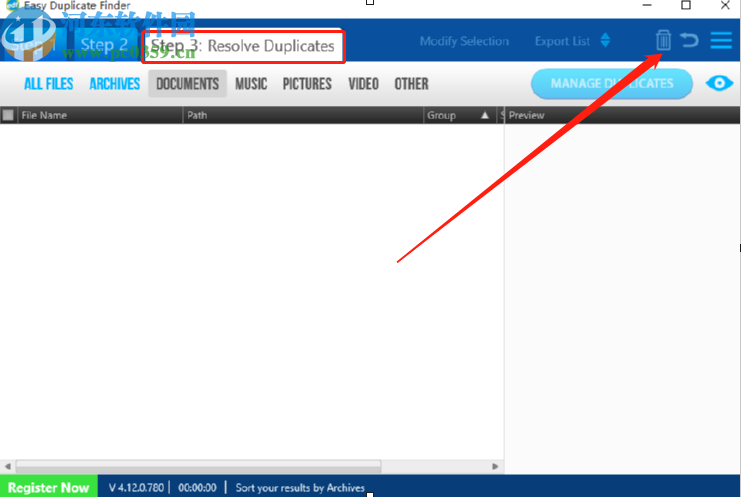The height and width of the screenshot is (497, 741).
Task: Click horizontal scrollbar right arrow
Action: (495, 466)
